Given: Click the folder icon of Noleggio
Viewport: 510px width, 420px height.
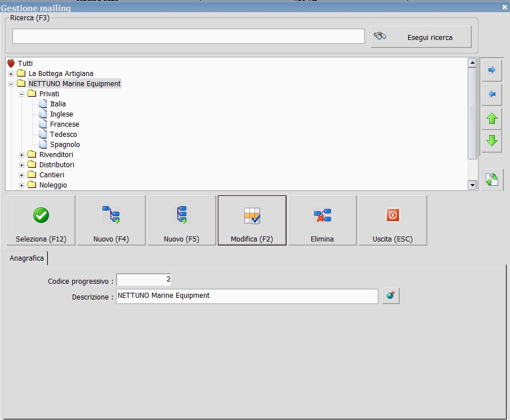Looking at the screenshot, I should coord(32,185).
